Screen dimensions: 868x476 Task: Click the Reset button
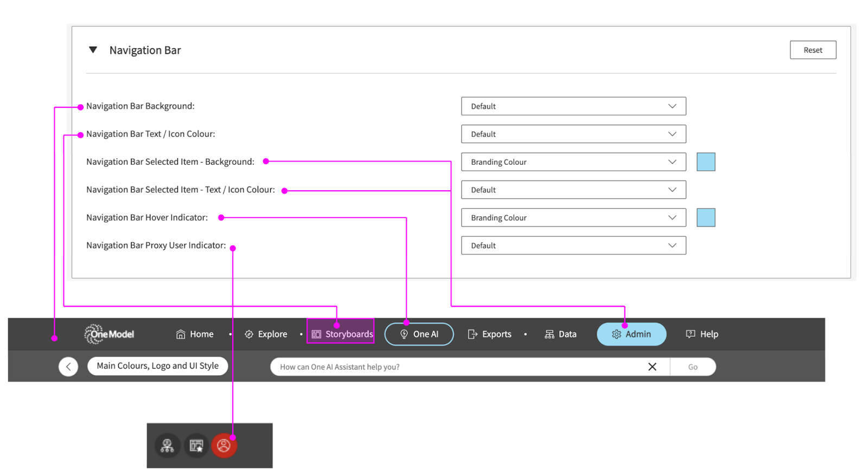[x=812, y=50]
